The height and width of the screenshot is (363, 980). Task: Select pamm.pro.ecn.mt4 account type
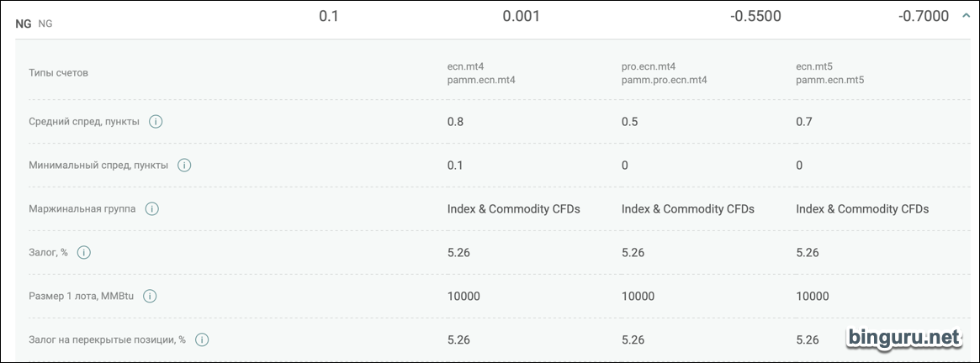(x=665, y=80)
